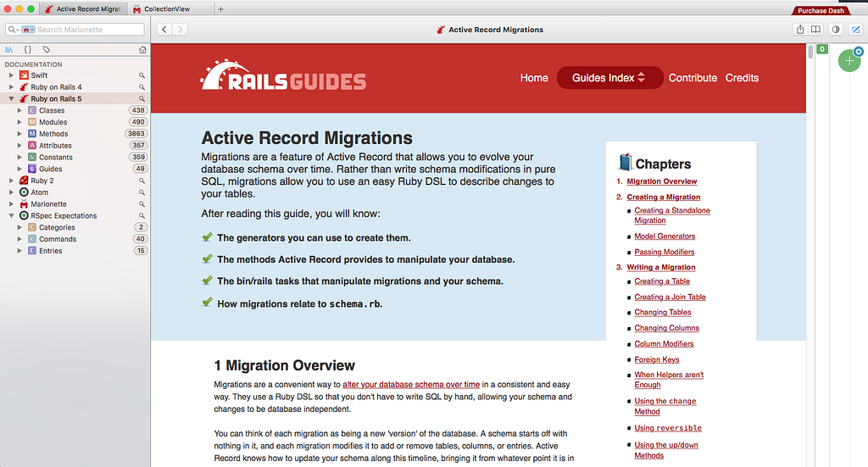Click the magnifier beside Marionette row
This screenshot has height=467, width=868.
point(142,203)
